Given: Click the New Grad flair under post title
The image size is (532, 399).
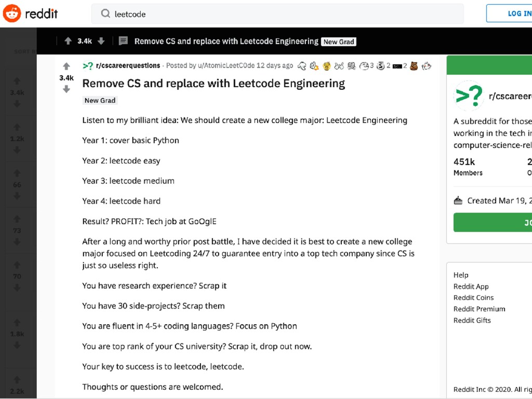Looking at the screenshot, I should point(100,100).
